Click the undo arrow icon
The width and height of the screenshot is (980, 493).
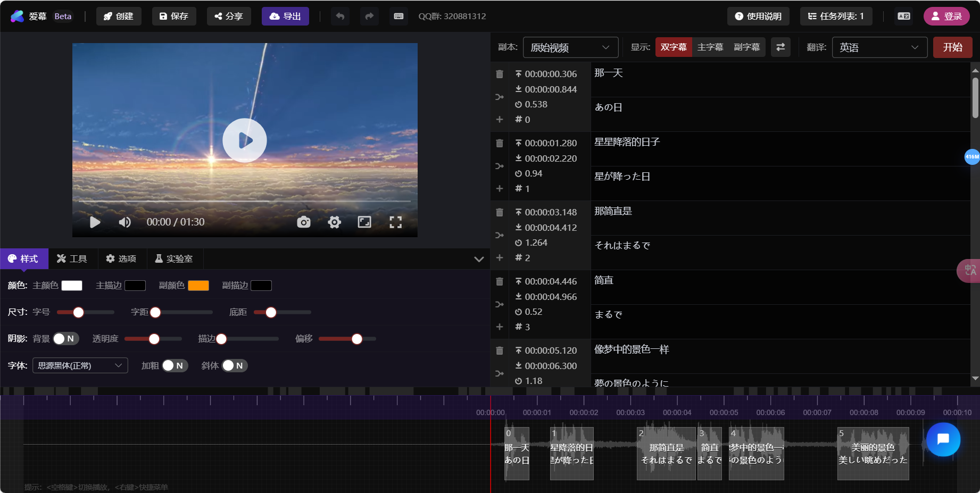coord(340,16)
